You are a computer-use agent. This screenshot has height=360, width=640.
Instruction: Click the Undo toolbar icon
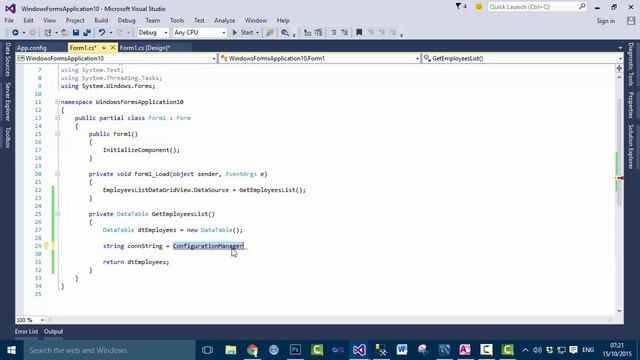click(x=102, y=32)
